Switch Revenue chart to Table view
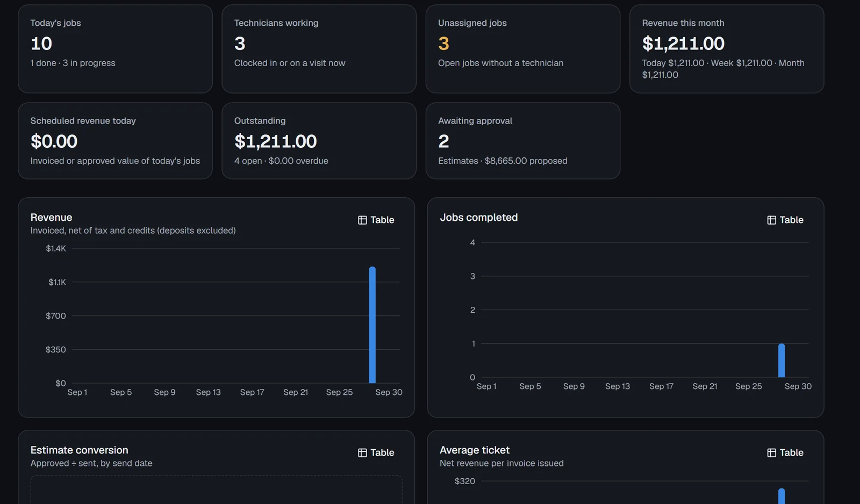This screenshot has height=504, width=860. [376, 220]
